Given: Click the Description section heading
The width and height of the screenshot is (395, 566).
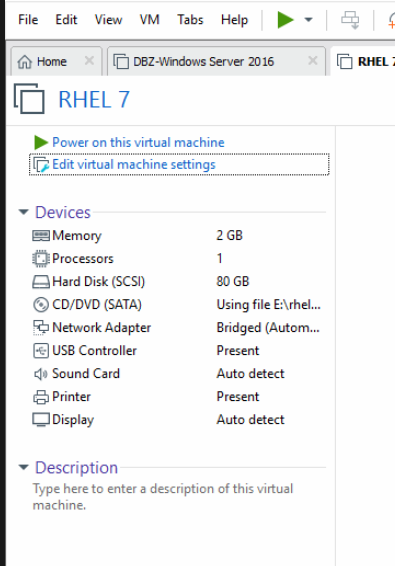Looking at the screenshot, I should click(x=77, y=468).
